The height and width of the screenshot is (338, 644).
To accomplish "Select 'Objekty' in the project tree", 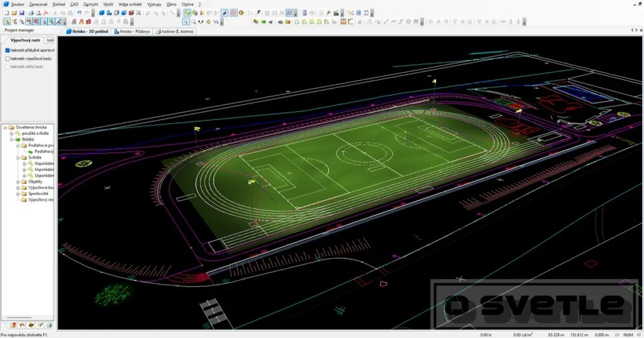I will click(35, 182).
